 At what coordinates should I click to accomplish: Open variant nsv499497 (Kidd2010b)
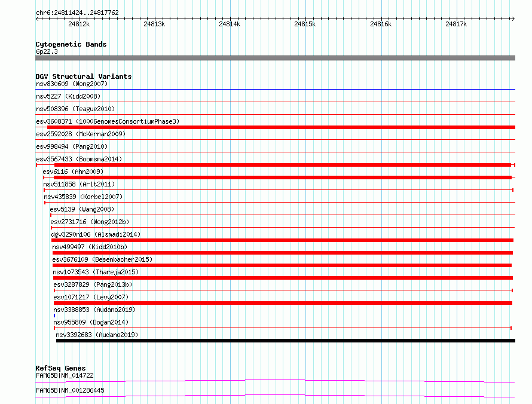(x=90, y=247)
